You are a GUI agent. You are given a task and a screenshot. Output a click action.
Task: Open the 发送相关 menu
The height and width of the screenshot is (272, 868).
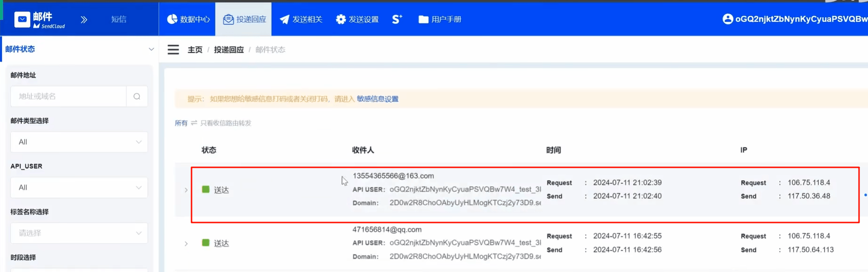[x=301, y=19]
